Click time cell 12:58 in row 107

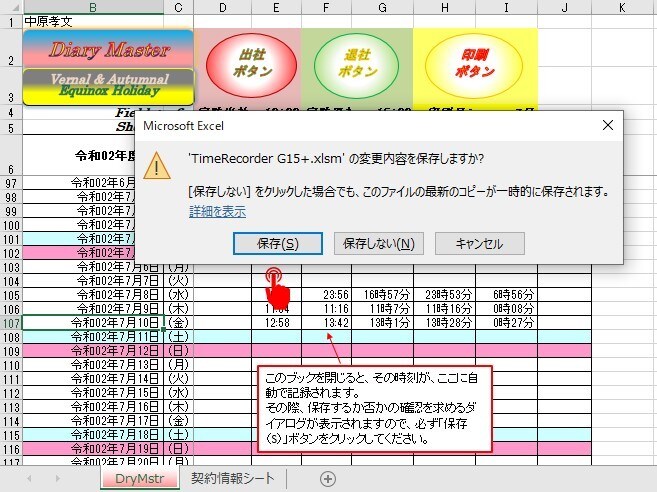click(277, 323)
